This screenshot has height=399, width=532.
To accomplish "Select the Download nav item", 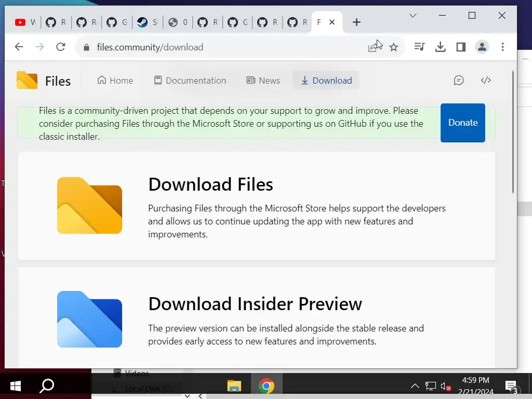I will (x=326, y=81).
